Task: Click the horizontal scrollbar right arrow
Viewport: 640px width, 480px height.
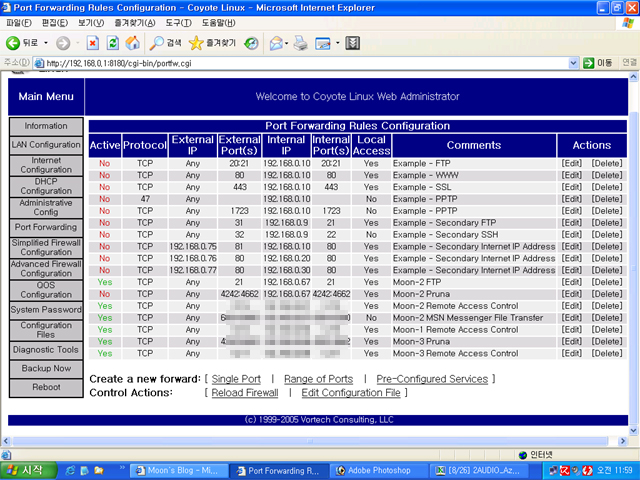Action: point(623,441)
